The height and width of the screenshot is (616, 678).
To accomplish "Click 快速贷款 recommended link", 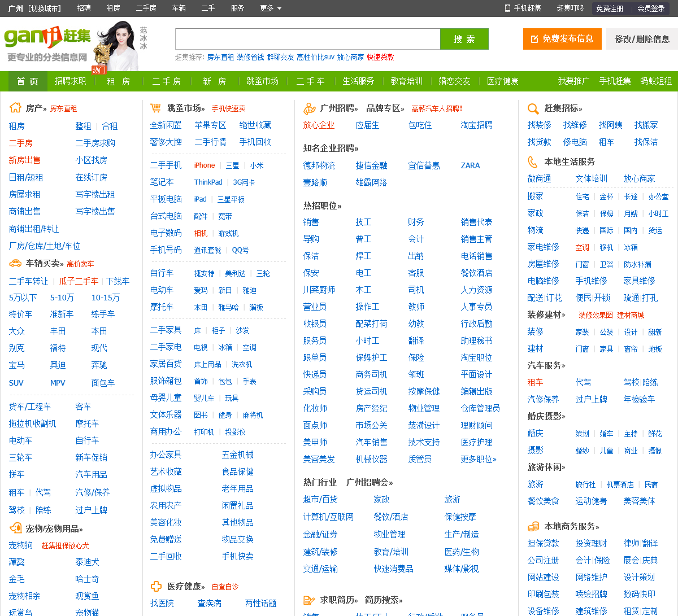I will (381, 57).
